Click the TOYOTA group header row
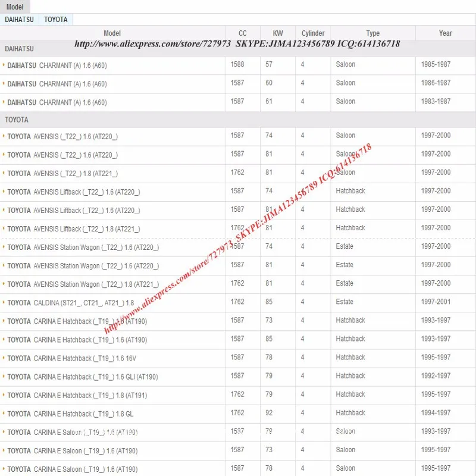Image resolution: width=476 pixels, height=476 pixels. 238,120
